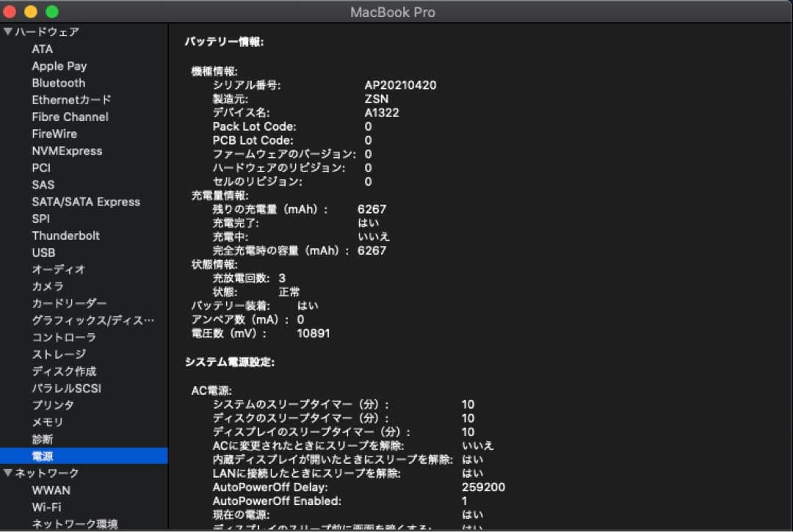
Task: Click the voltage value 10891
Action: (313, 333)
